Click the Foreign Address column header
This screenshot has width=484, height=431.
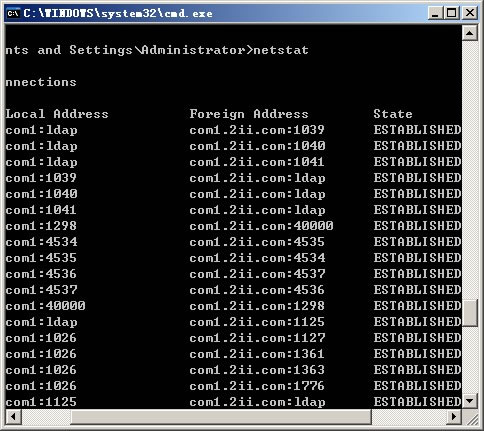coord(249,114)
